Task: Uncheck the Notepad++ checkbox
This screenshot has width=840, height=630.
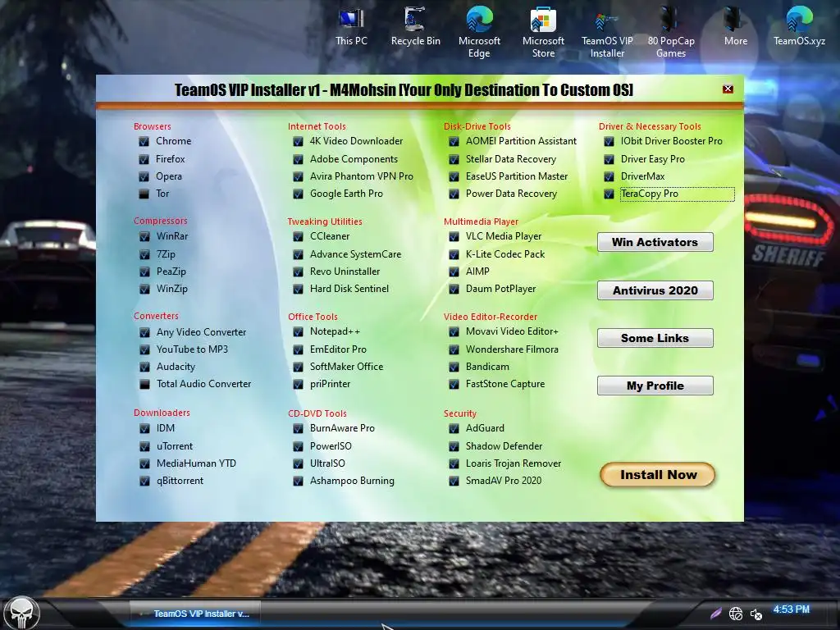Action: tap(298, 332)
